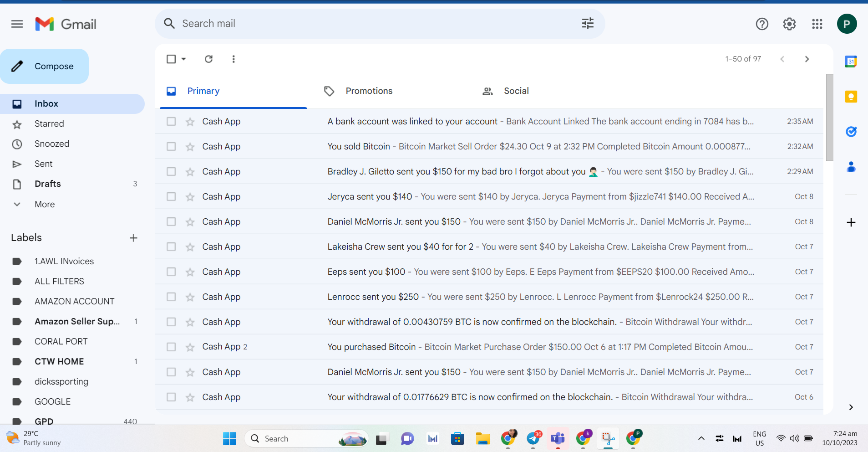Open the main menu hamburger icon

(17, 24)
